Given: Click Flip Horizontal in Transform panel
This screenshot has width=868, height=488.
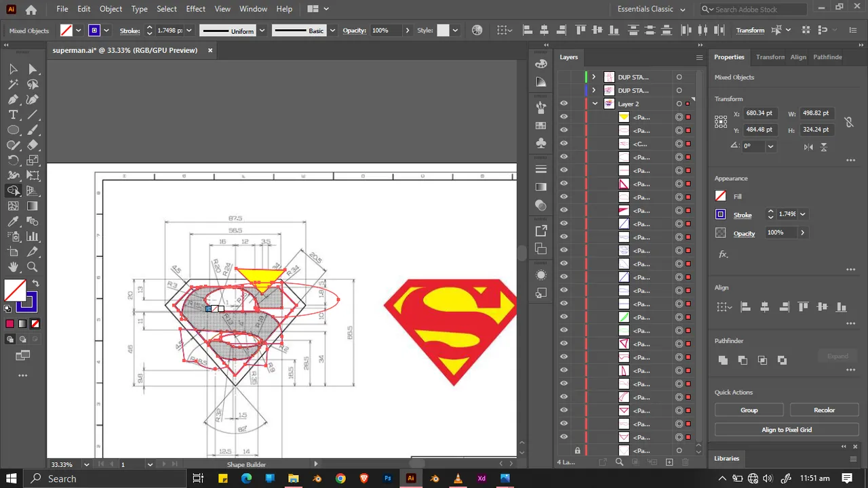Looking at the screenshot, I should pyautogui.click(x=808, y=146).
